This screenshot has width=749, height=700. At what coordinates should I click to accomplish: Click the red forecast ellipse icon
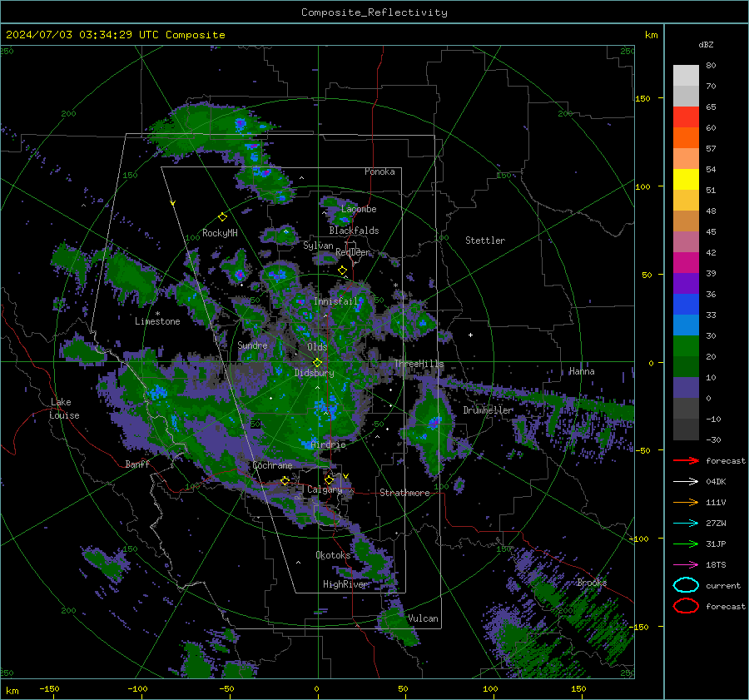click(x=686, y=606)
